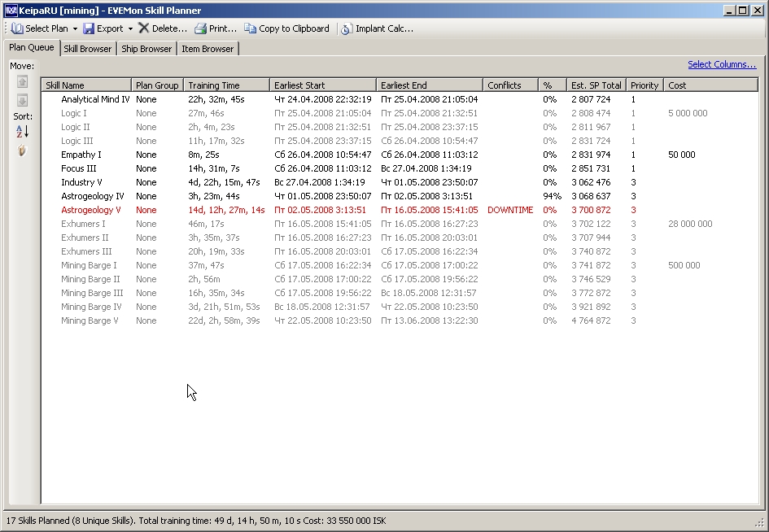The width and height of the screenshot is (769, 532).
Task: Switch to the Item Browser tab
Action: pyautogui.click(x=208, y=49)
